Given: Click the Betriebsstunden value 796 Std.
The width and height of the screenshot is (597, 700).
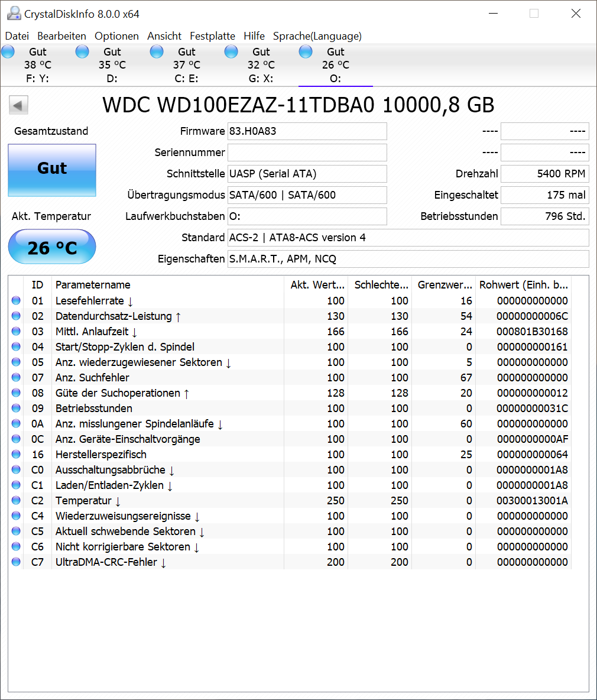Looking at the screenshot, I should 545,216.
